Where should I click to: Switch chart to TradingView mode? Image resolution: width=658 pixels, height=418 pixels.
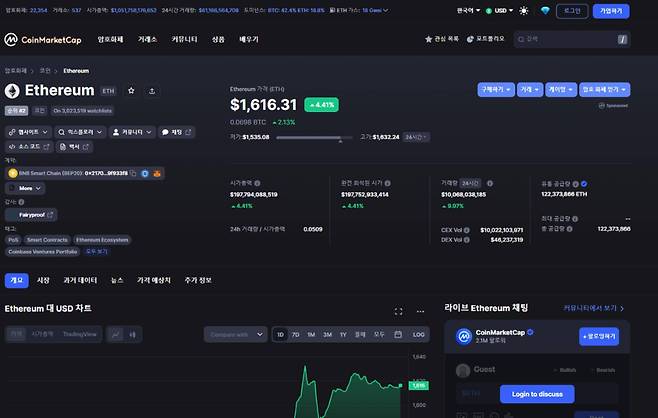coord(80,334)
